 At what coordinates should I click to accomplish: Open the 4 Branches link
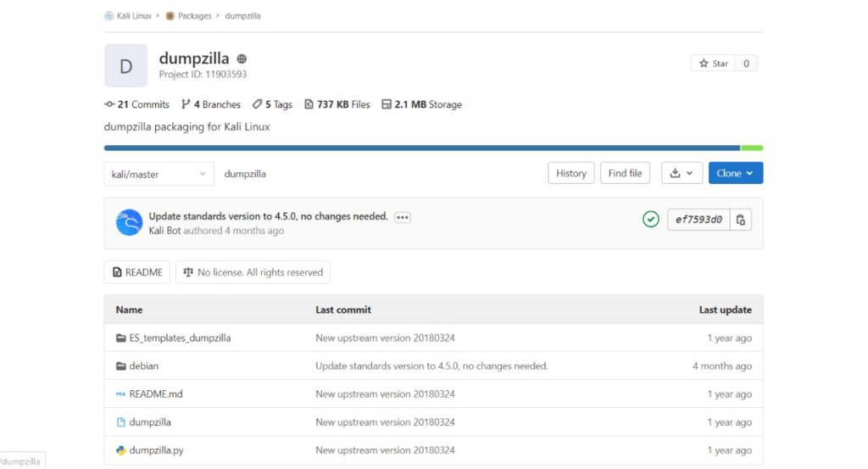click(211, 104)
